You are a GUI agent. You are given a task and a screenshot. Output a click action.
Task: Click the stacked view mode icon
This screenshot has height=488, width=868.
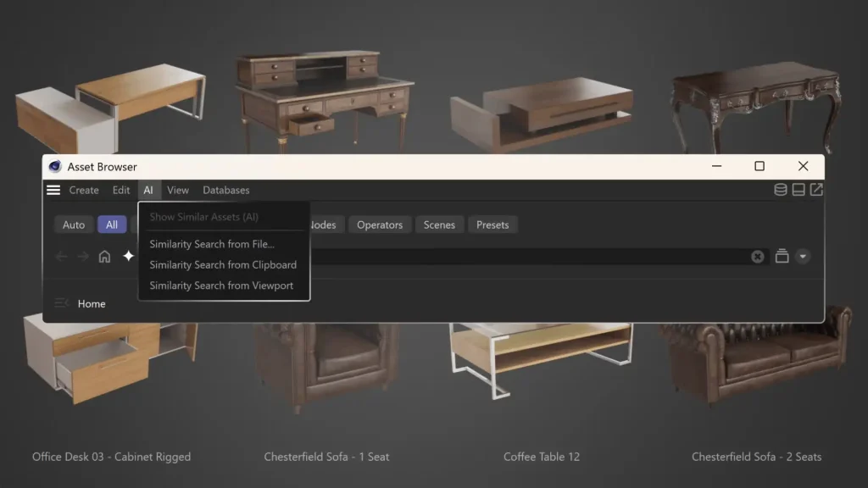(782, 257)
